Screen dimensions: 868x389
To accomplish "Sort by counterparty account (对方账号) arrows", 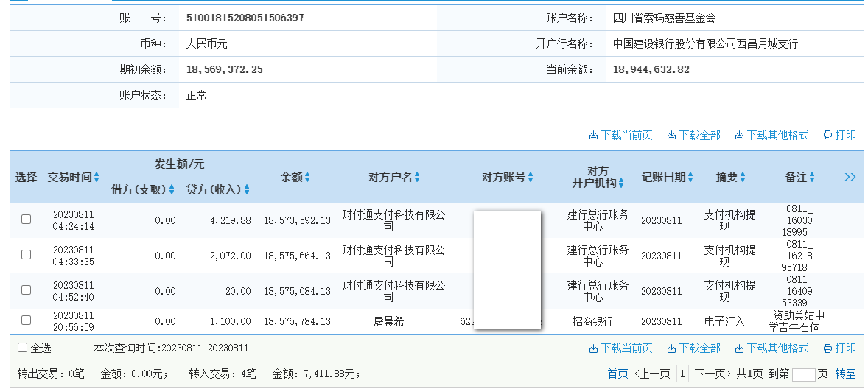I will coord(531,177).
